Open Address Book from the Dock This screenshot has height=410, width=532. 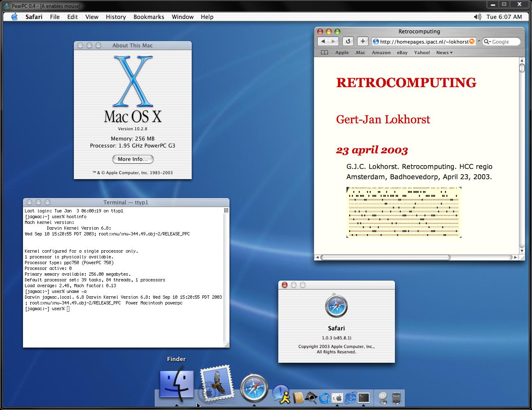[x=298, y=397]
